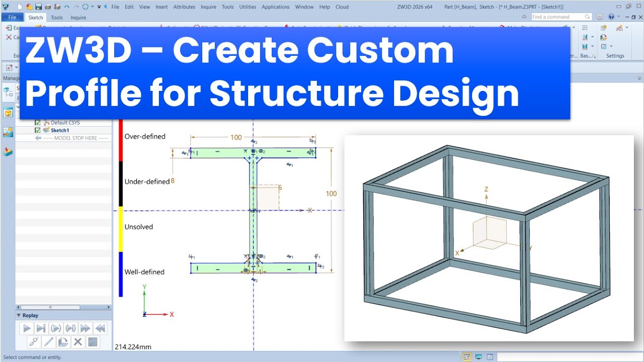Click the square stop icon in Replay panel

point(92,342)
